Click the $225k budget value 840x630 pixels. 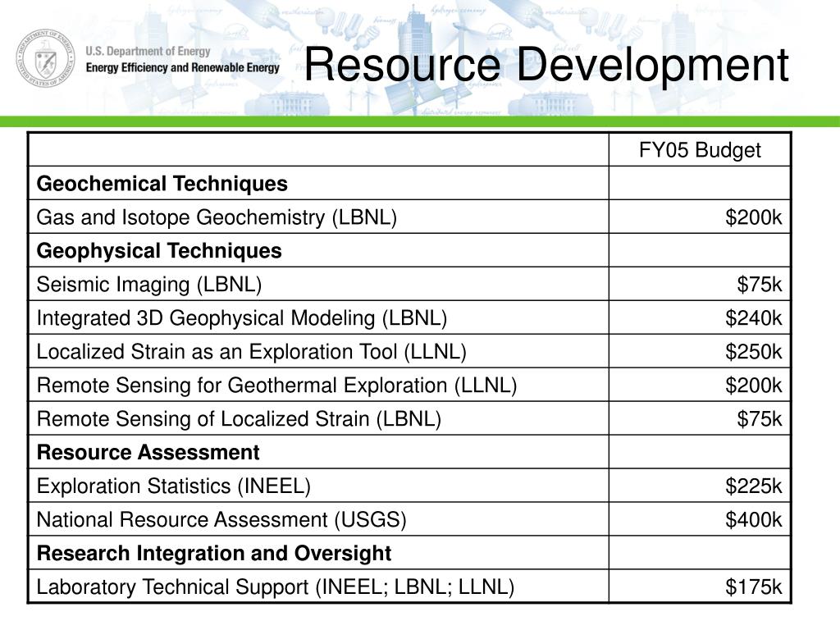point(753,486)
